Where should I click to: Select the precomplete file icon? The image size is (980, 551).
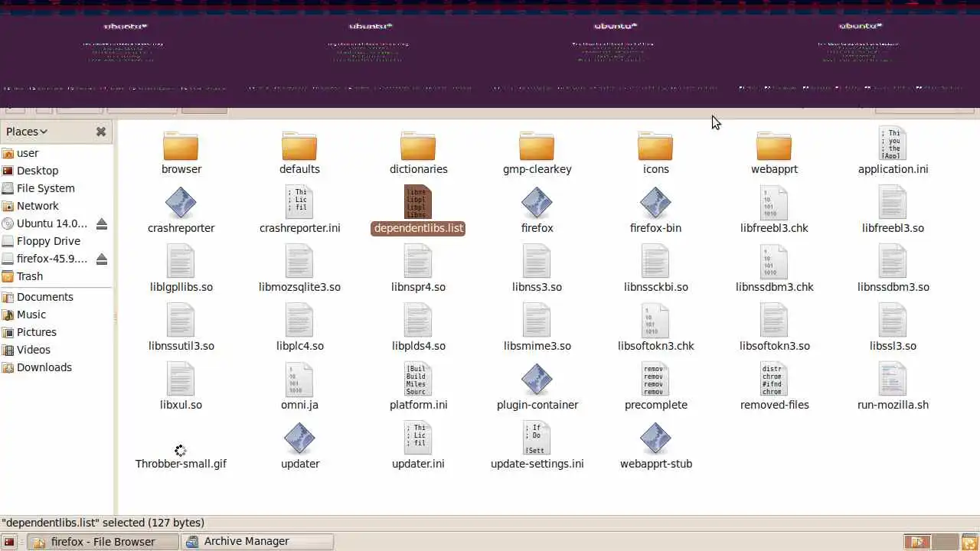[655, 380]
